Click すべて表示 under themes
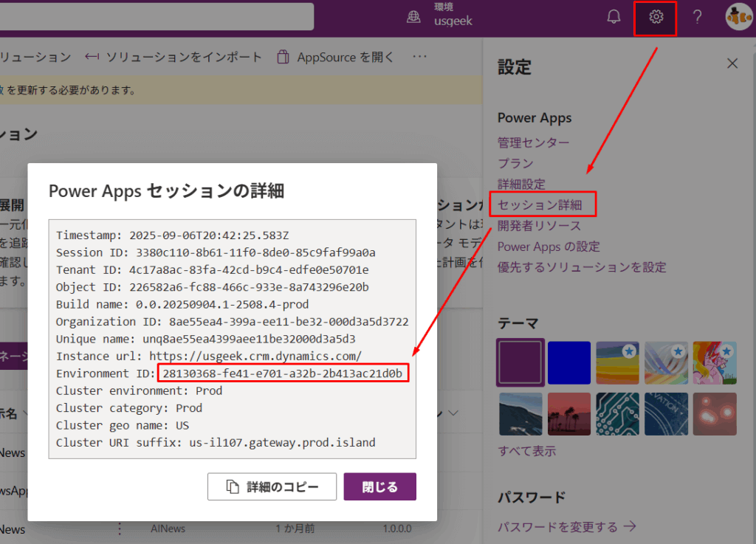The image size is (756, 544). coord(526,450)
